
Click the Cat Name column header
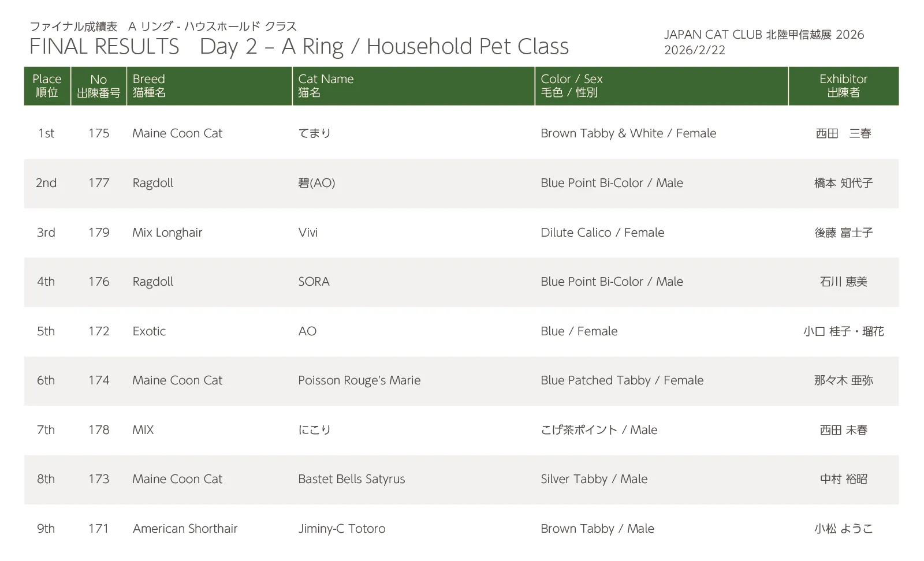click(326, 85)
